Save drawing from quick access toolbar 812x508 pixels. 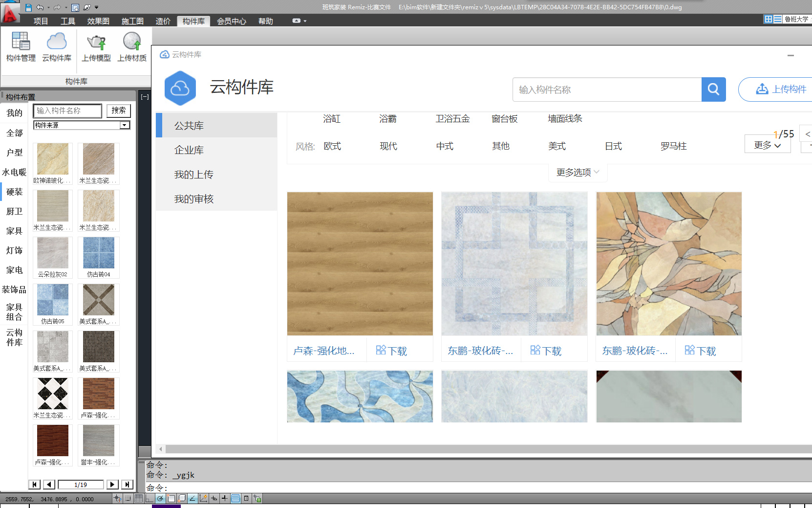click(28, 7)
